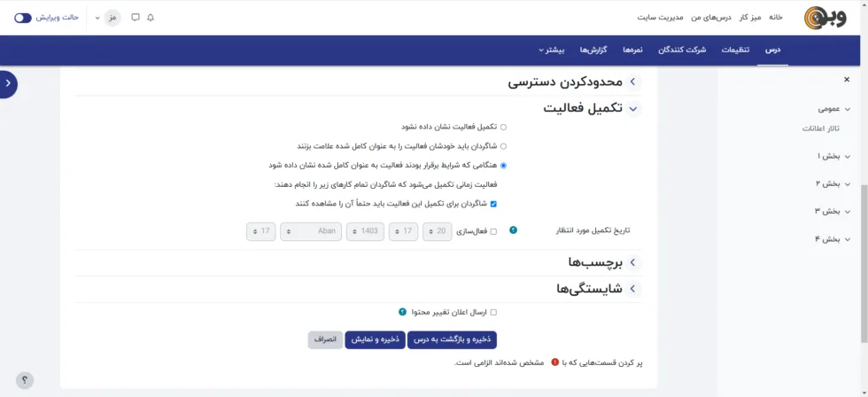The image size is (868, 397).
Task: Expand the محدودکردن دسترسی section
Action: tap(633, 82)
